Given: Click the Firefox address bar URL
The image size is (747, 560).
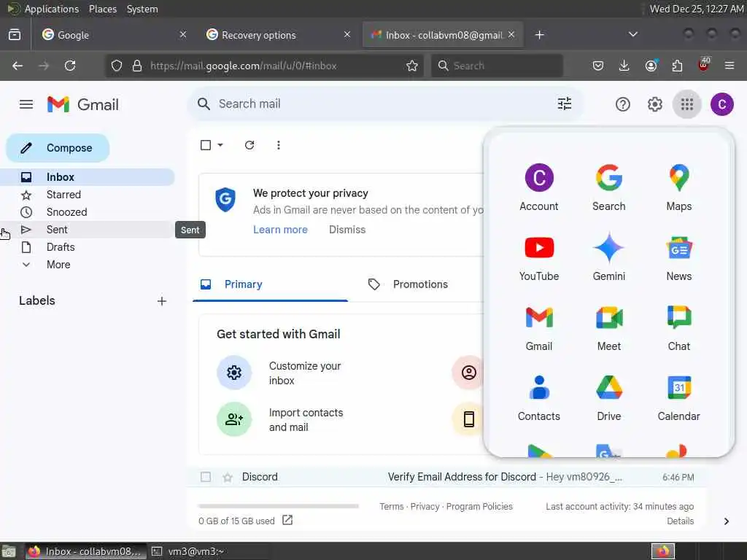Looking at the screenshot, I should (244, 66).
